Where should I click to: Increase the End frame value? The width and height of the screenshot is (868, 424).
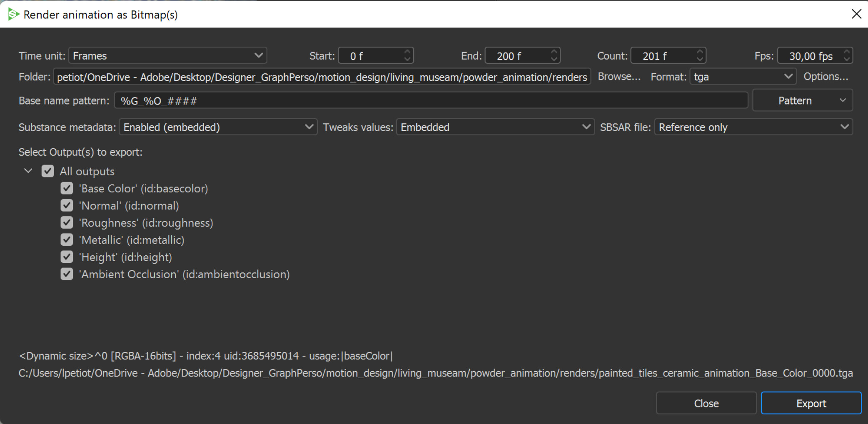click(x=554, y=52)
